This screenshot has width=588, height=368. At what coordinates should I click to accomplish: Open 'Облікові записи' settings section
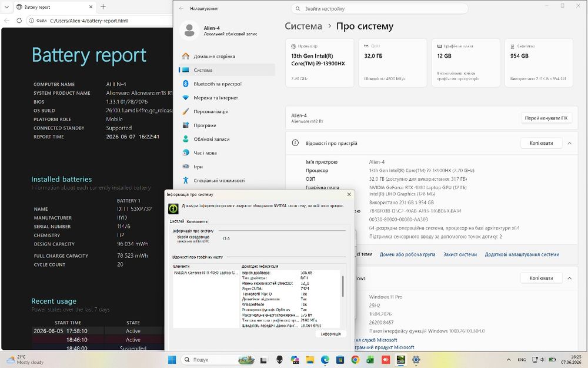(x=227, y=139)
